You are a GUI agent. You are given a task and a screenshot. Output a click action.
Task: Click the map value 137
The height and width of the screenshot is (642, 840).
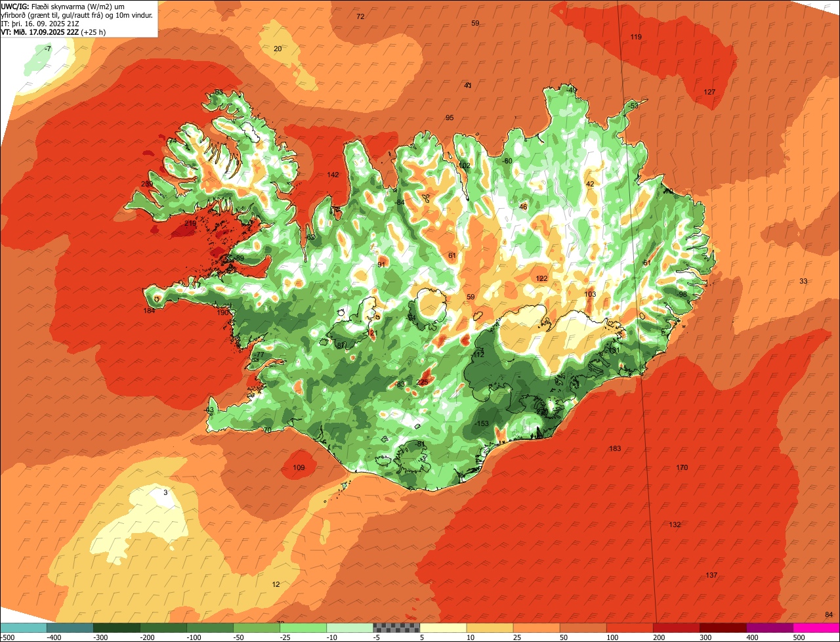coord(711,575)
